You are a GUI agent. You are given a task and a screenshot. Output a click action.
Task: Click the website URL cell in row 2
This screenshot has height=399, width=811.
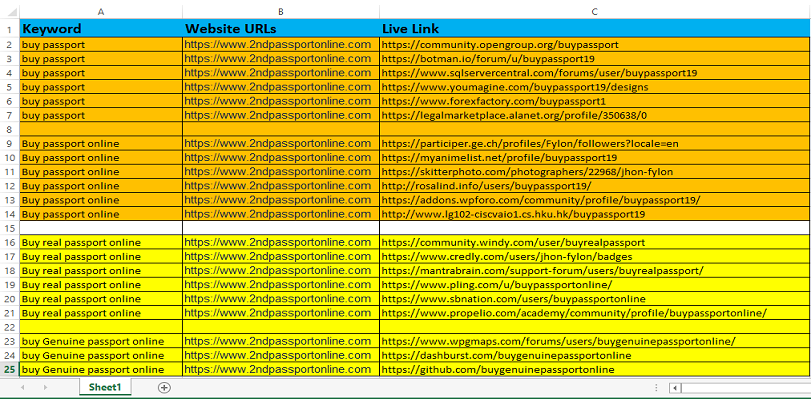(x=281, y=45)
